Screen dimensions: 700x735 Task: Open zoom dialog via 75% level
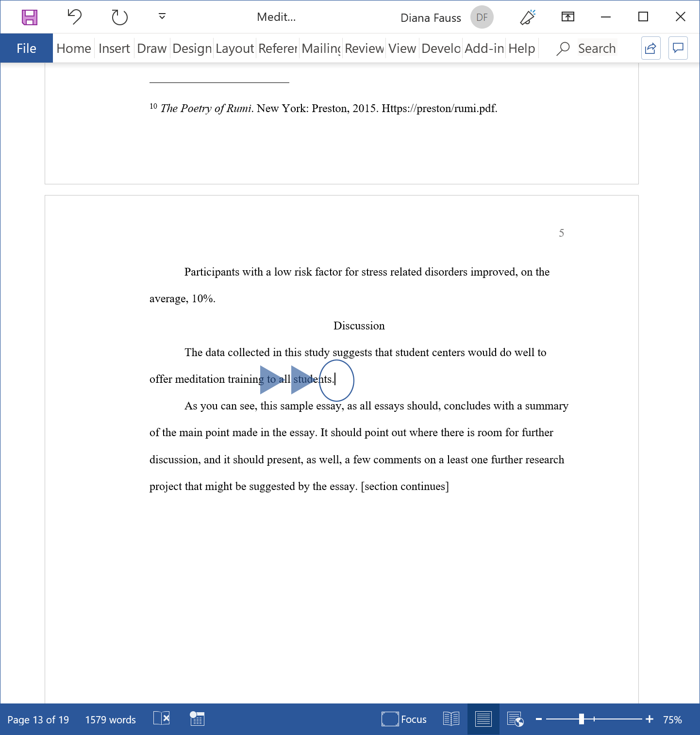pyautogui.click(x=672, y=719)
